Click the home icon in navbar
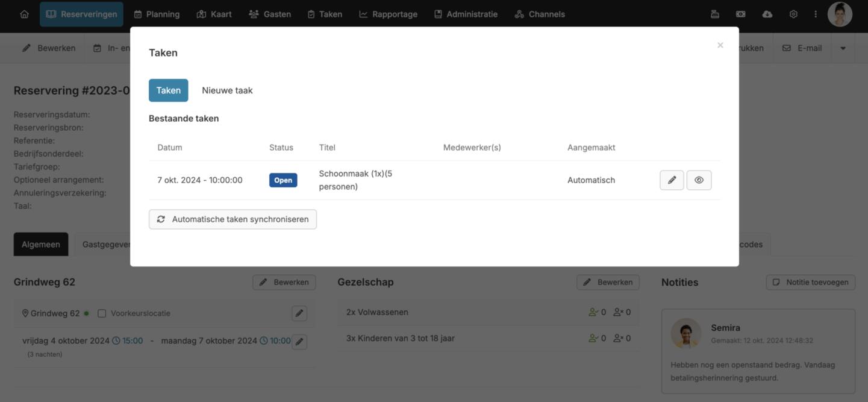The image size is (868, 402). [x=24, y=14]
